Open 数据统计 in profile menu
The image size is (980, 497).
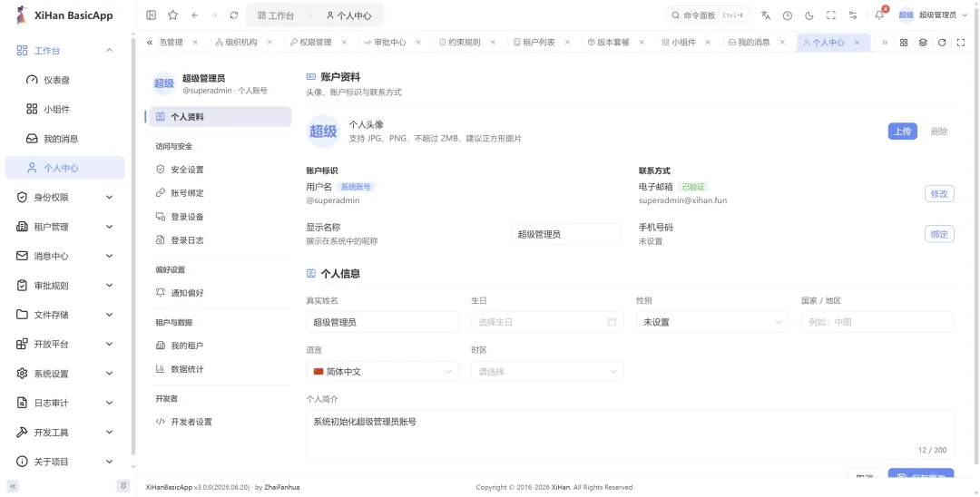tap(220, 369)
